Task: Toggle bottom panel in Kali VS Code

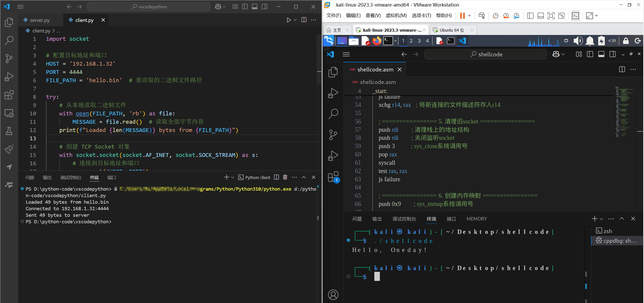Action: 601,54
